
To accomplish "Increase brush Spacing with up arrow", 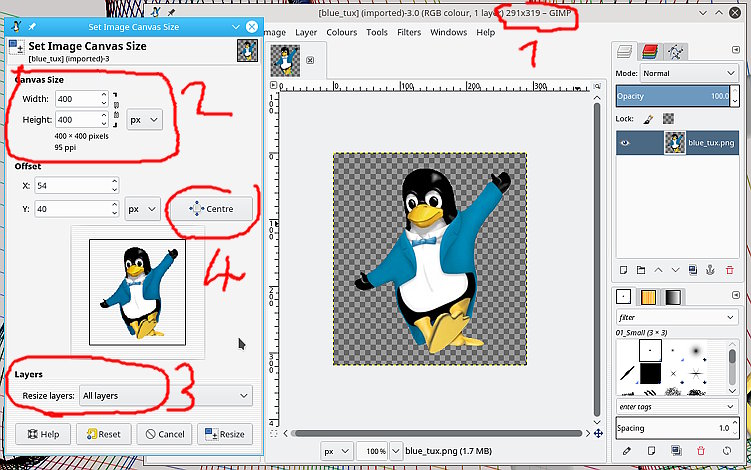I will (735, 423).
